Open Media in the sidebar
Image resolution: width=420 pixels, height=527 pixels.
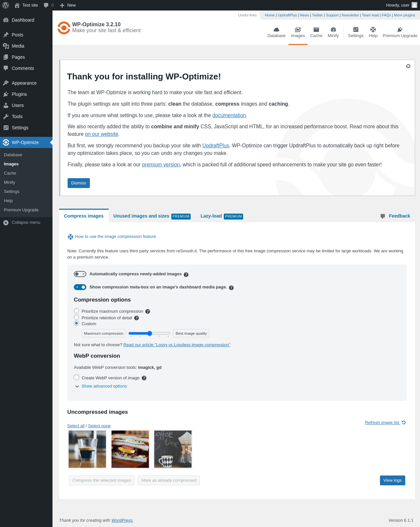26,46
